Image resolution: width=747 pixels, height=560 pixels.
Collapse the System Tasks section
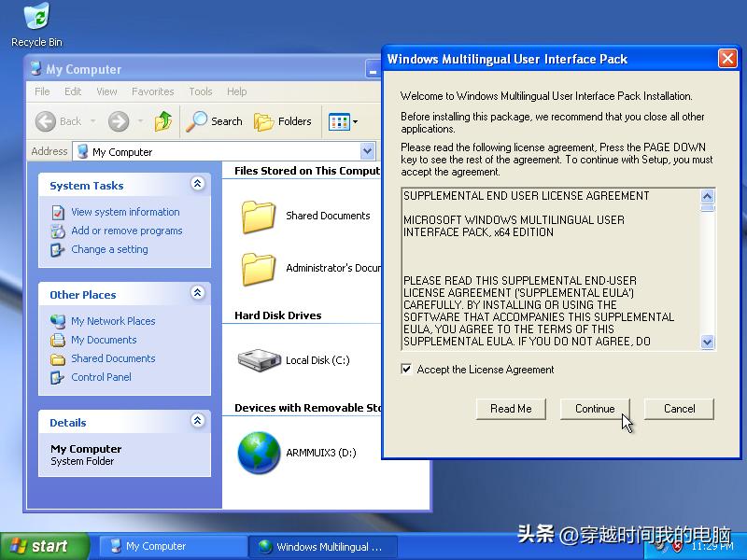197,185
